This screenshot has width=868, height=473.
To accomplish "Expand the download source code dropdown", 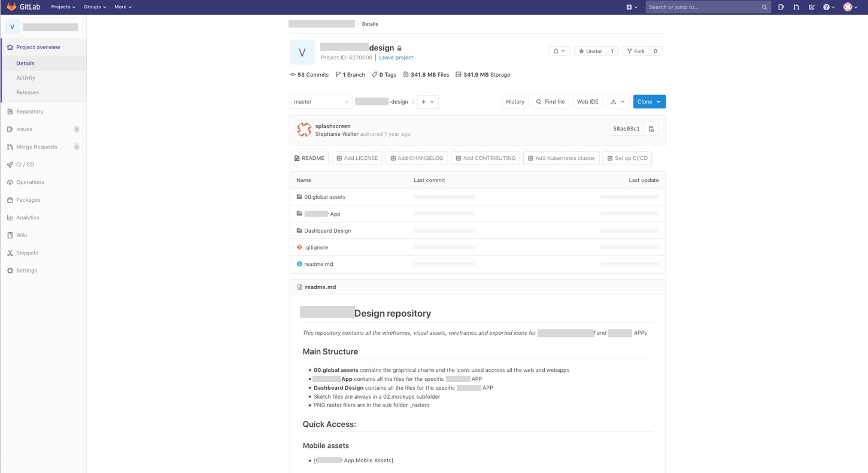I will point(617,102).
